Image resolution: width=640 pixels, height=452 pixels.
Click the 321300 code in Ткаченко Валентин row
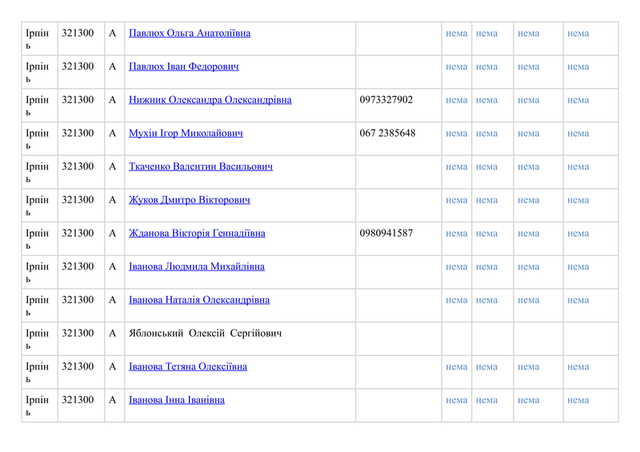coord(78,166)
